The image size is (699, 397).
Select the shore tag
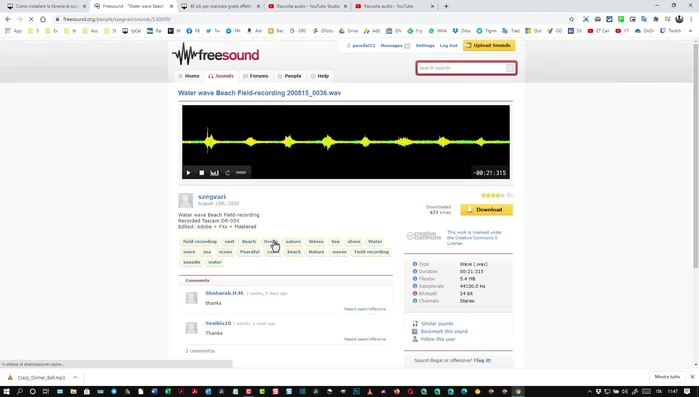click(x=354, y=241)
